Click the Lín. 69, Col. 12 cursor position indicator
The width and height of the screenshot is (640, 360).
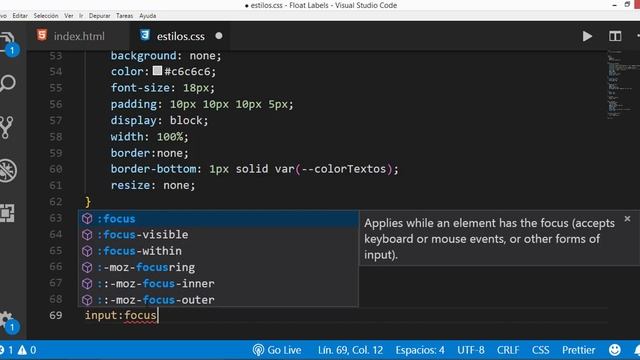point(350,350)
